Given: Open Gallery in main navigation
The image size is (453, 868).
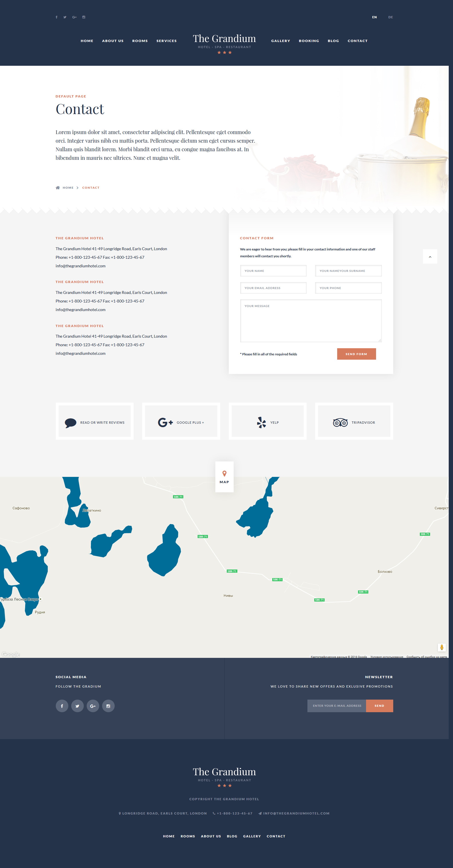Looking at the screenshot, I should tap(281, 41).
